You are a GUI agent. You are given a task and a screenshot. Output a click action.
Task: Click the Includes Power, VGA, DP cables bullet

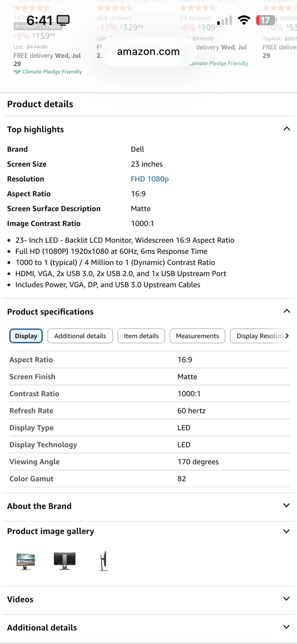click(108, 285)
